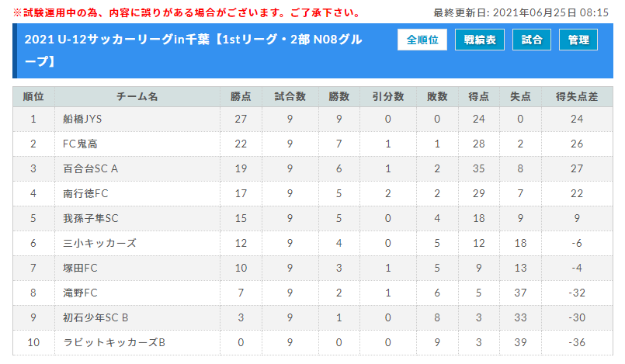Select 塚田FC team row
The image size is (625, 364).
(x=312, y=268)
